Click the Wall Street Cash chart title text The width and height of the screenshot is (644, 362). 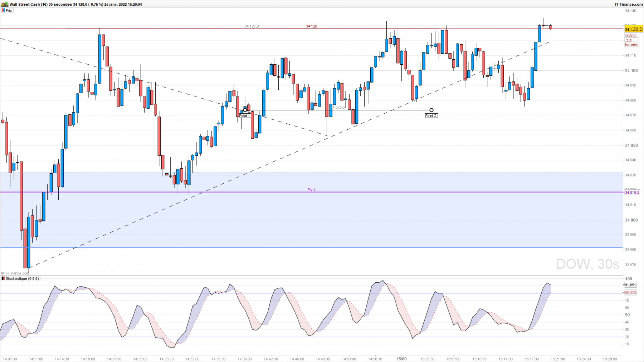(x=75, y=4)
